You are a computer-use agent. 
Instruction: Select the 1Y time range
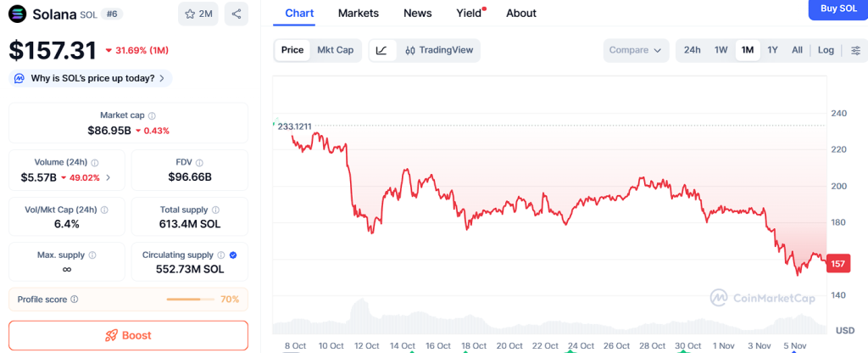[772, 50]
